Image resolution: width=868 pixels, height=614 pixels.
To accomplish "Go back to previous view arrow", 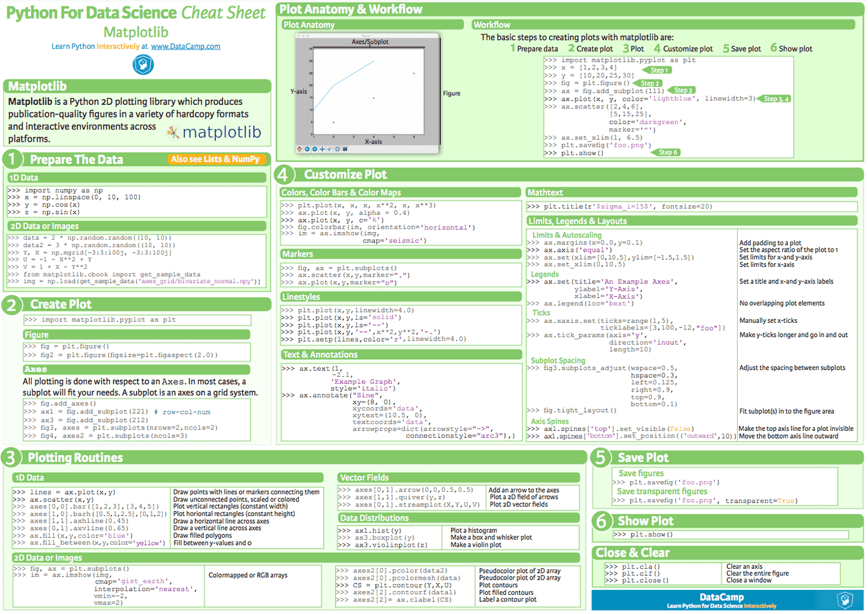I will coord(307,149).
